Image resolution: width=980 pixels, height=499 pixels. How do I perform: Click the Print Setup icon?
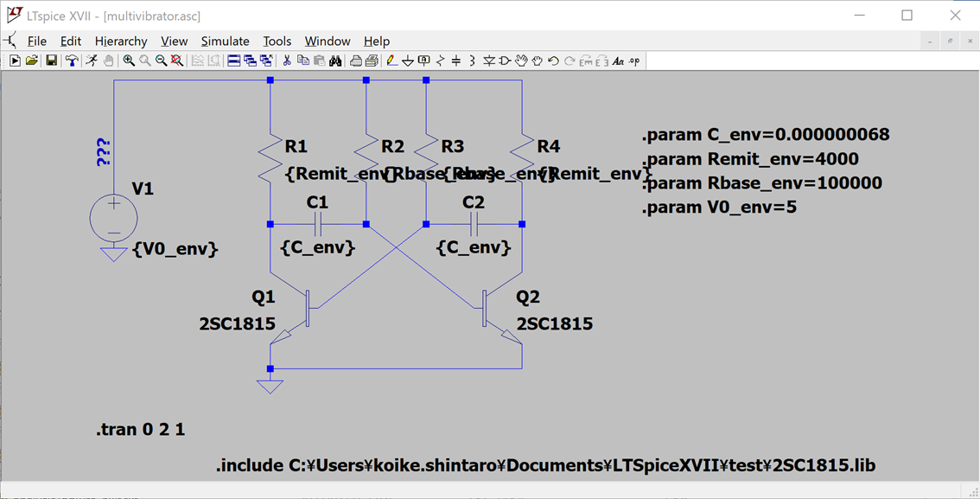(356, 61)
